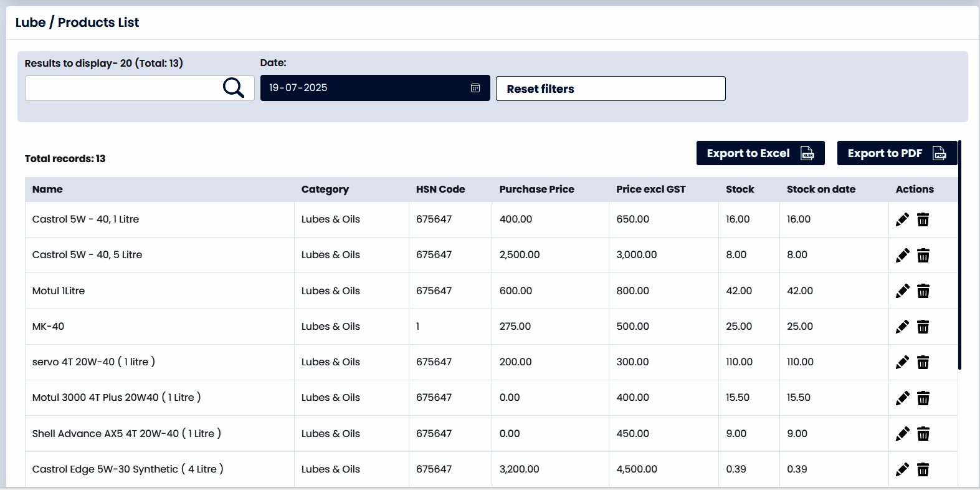980x490 pixels.
Task: Delete the Motul 3000 4T Plus product
Action: coord(923,398)
